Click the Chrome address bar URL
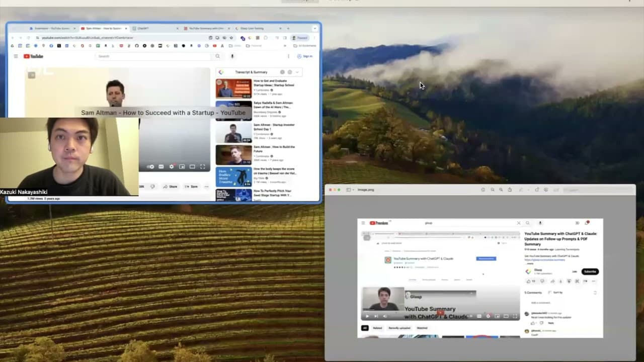The height and width of the screenshot is (362, 644). [87, 38]
